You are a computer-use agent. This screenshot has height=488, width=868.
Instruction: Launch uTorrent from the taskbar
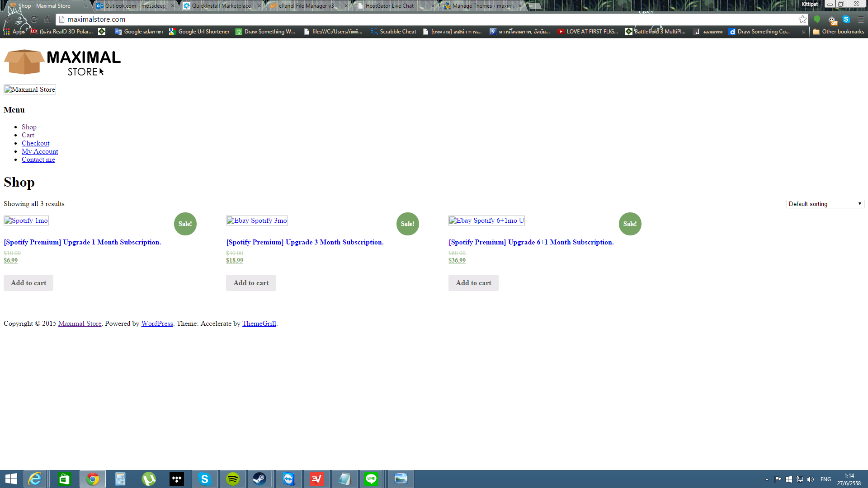tap(149, 479)
